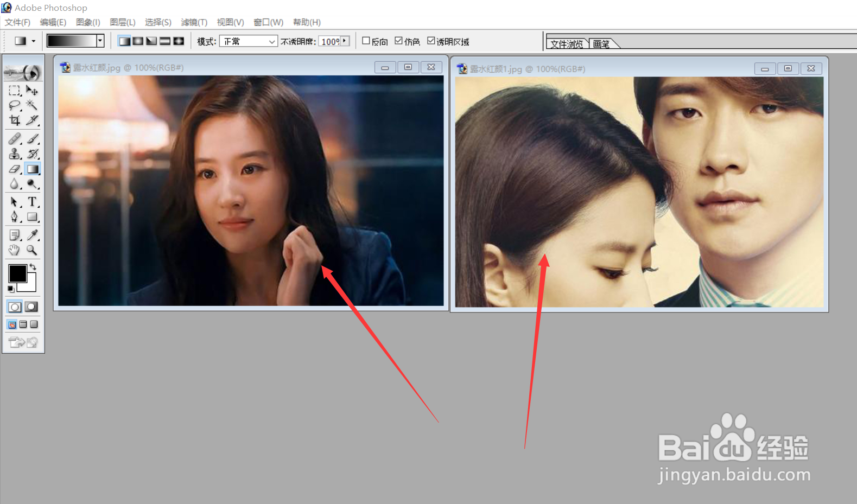Choose linear gradient style
857x504 pixels.
pyautogui.click(x=124, y=41)
